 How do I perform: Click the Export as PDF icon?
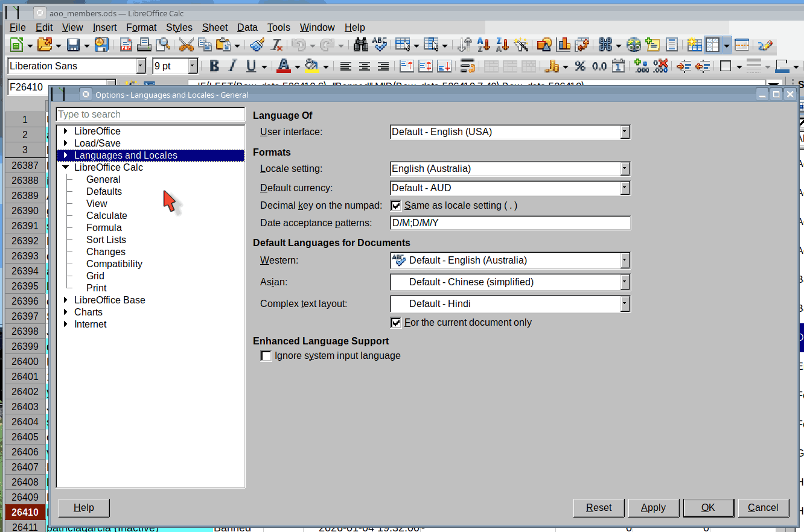126,45
